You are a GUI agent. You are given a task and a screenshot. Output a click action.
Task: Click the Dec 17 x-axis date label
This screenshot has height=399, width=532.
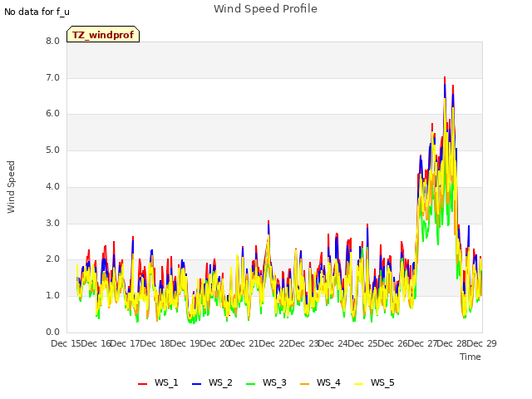125,343
